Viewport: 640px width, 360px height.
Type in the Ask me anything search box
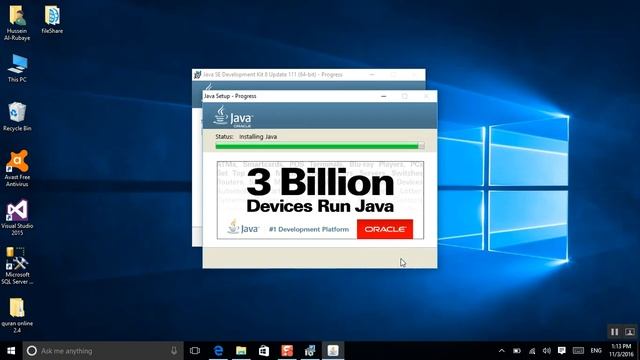point(102,351)
